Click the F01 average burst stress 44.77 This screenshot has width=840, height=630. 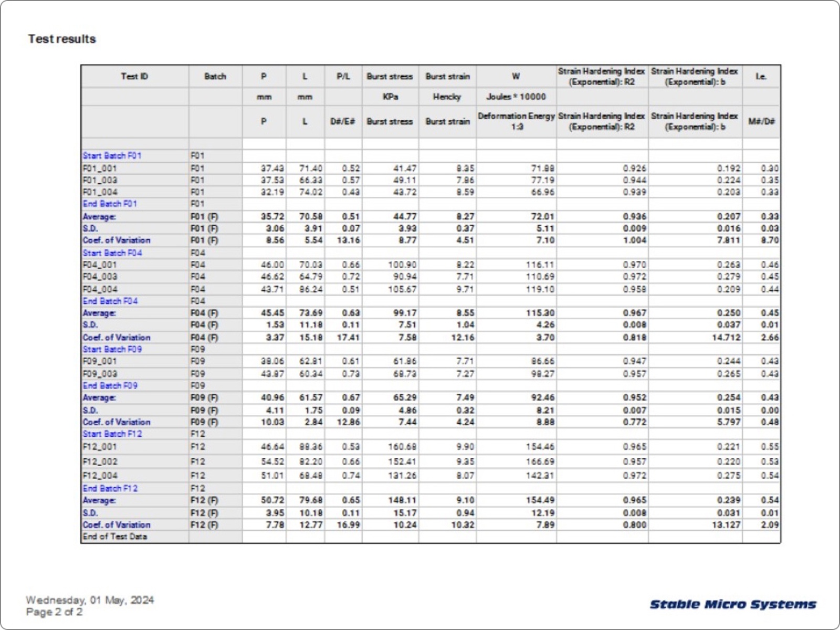pyautogui.click(x=405, y=216)
